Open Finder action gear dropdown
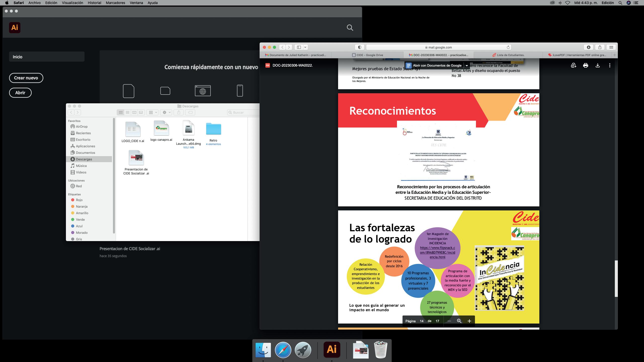 166,112
